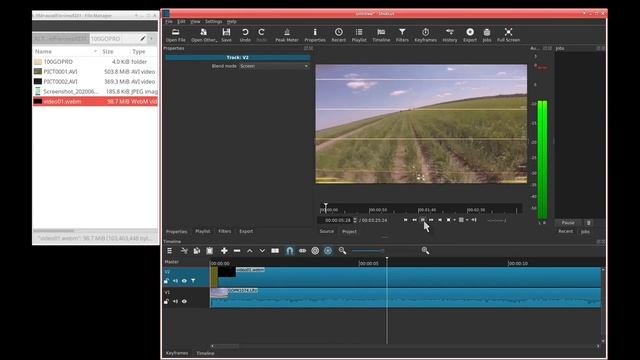Expand the player zoom options arrow

coord(454,220)
